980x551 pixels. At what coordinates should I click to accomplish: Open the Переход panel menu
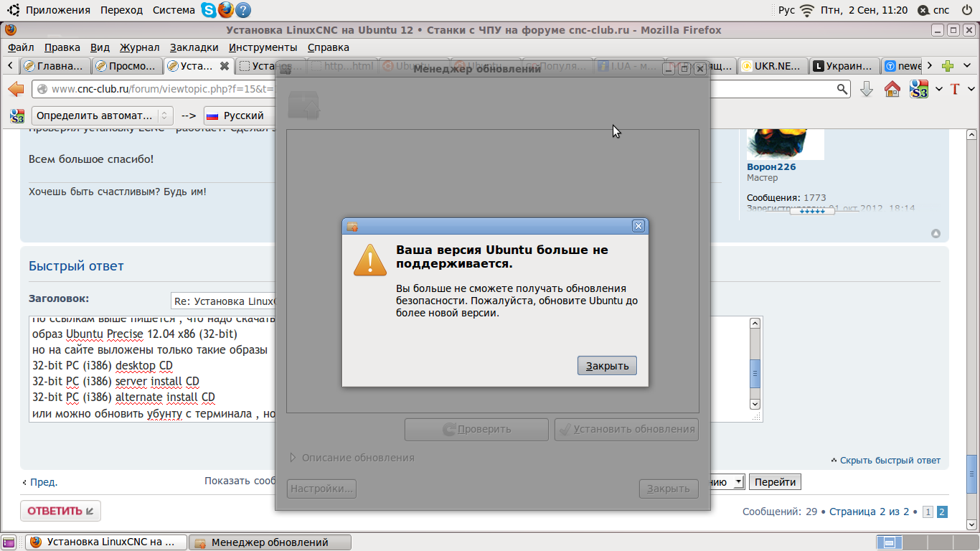pos(122,10)
